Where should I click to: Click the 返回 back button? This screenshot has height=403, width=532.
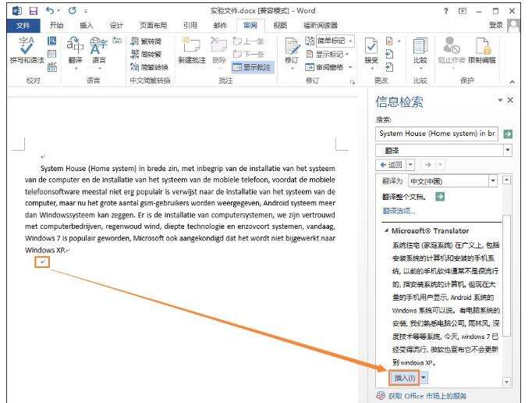[391, 165]
